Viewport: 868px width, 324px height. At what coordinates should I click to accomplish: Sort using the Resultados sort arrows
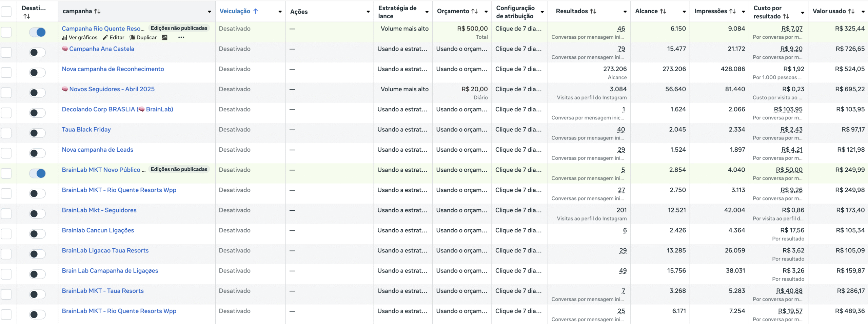pos(593,11)
